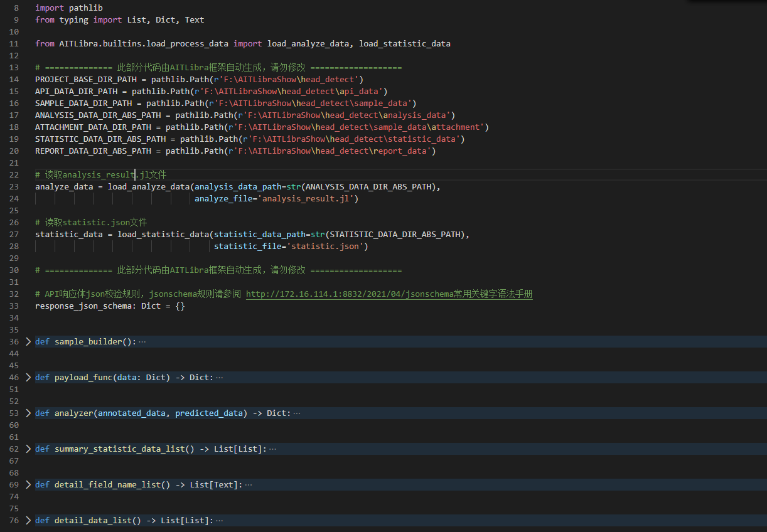The height and width of the screenshot is (532, 767).
Task: Click line number 33 in gutter
Action: coord(14,306)
